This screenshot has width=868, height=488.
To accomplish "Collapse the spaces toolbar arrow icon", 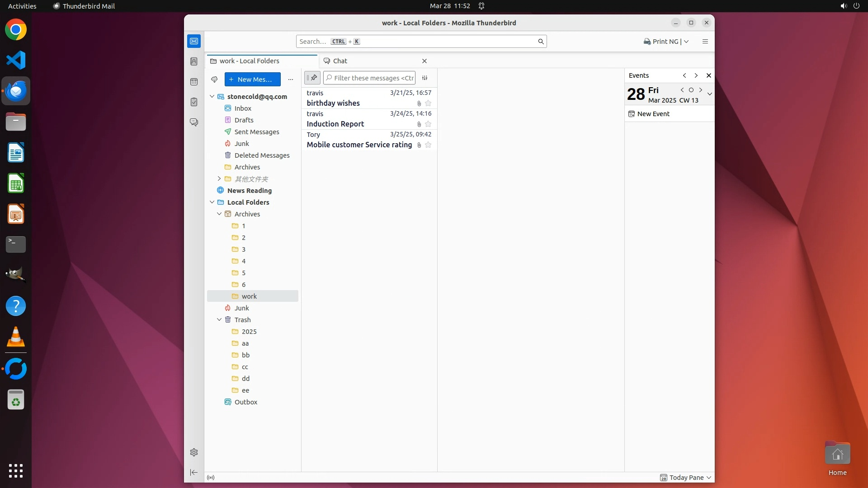I will coord(194,472).
